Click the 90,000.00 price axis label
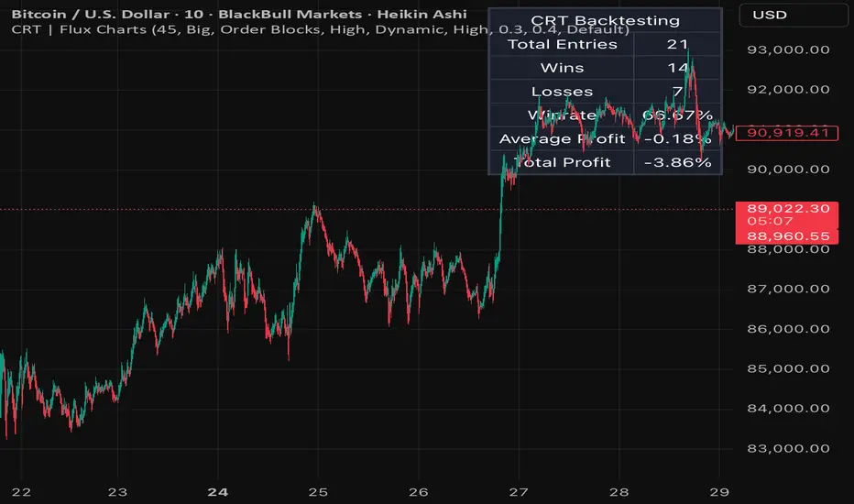 [788, 169]
